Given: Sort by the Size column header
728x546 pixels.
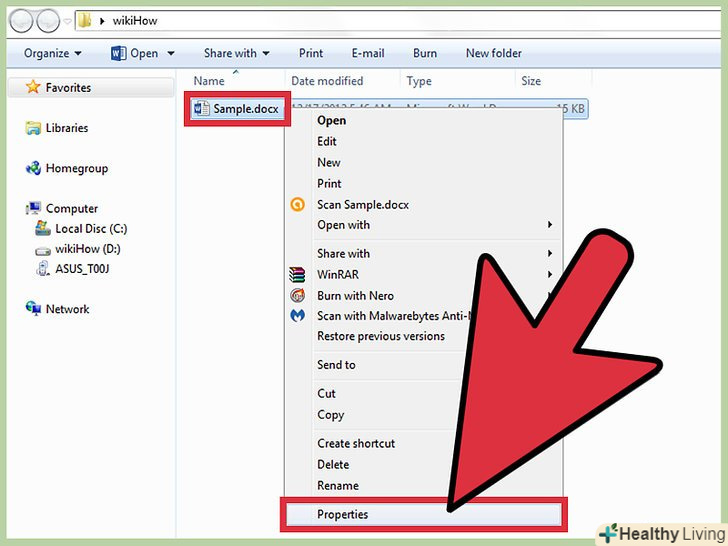Looking at the screenshot, I should 531,81.
